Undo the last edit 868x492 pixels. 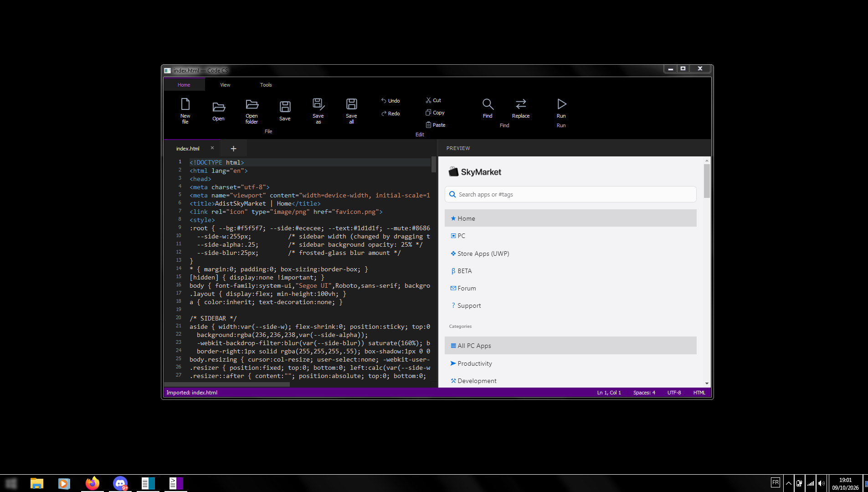pyautogui.click(x=390, y=101)
